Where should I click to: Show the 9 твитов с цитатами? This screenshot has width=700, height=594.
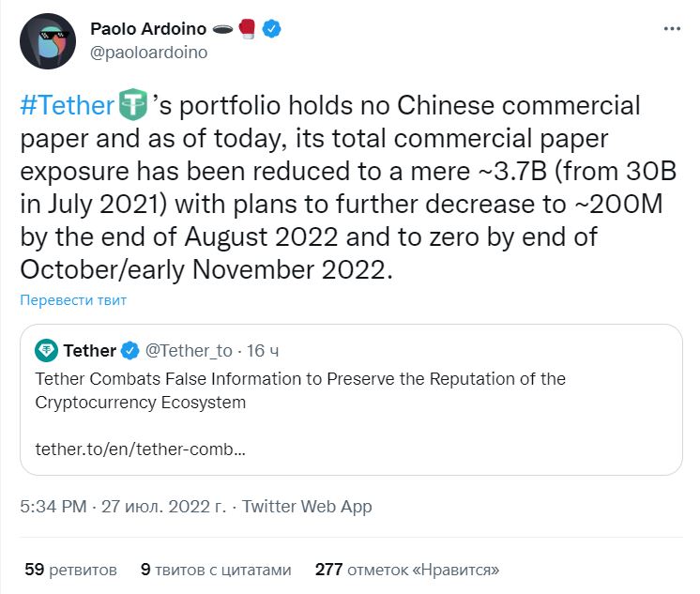point(216,570)
